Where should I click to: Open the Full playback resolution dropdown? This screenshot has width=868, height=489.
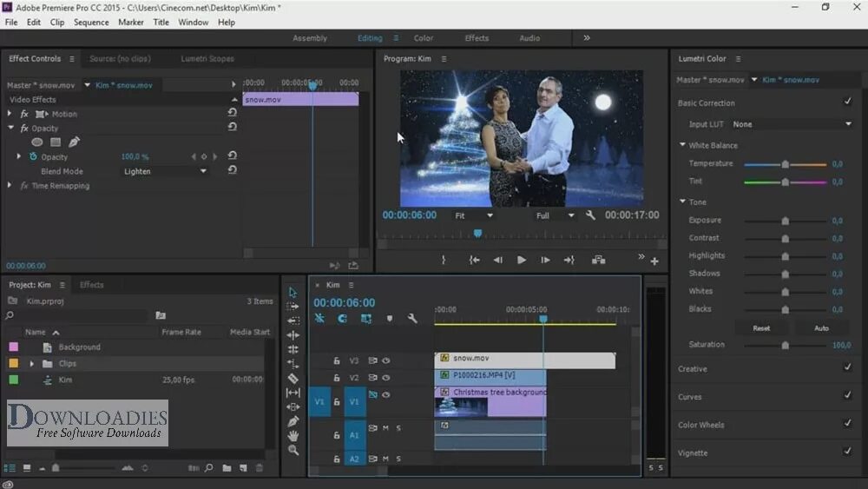pos(555,215)
